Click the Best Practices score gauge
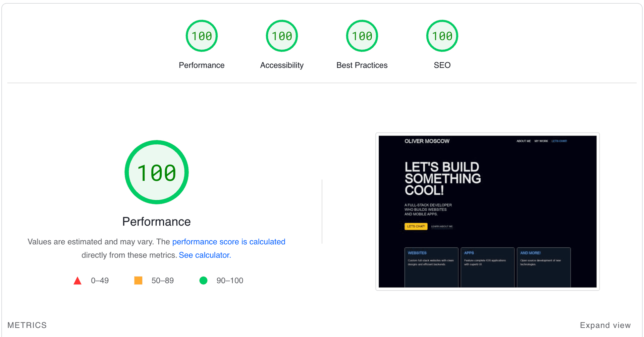Image resolution: width=644 pixels, height=337 pixels. [x=362, y=36]
